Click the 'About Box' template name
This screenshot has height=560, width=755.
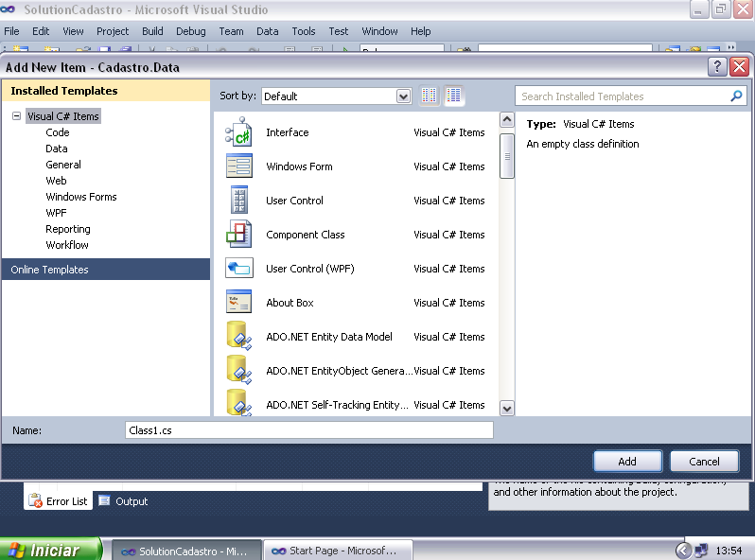[x=290, y=303]
